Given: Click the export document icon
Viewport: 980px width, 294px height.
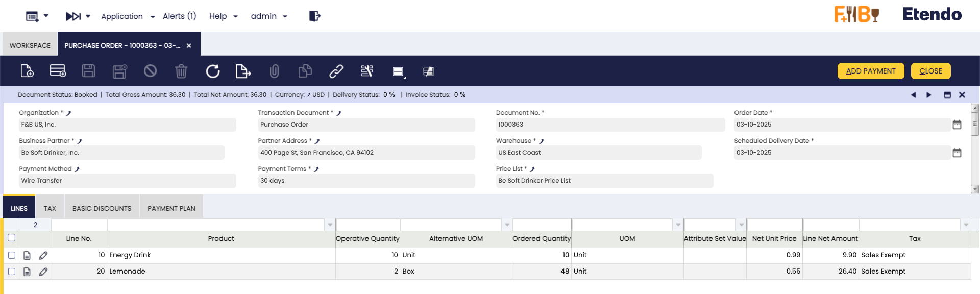Looking at the screenshot, I should click(243, 71).
